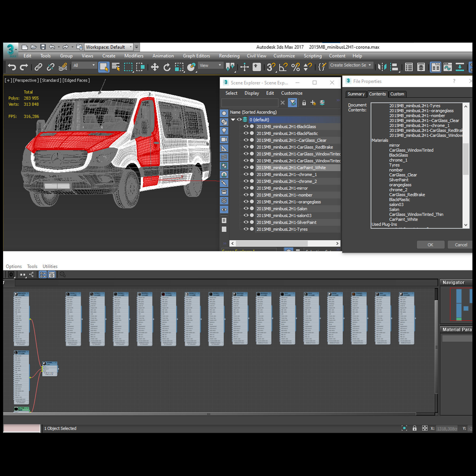The image size is (476, 476).
Task: Open the Save File icon
Action: [43, 47]
